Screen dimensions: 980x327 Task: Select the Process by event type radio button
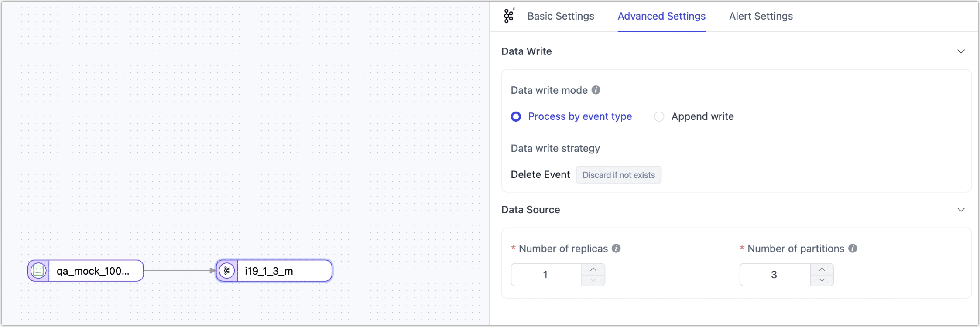pos(516,116)
